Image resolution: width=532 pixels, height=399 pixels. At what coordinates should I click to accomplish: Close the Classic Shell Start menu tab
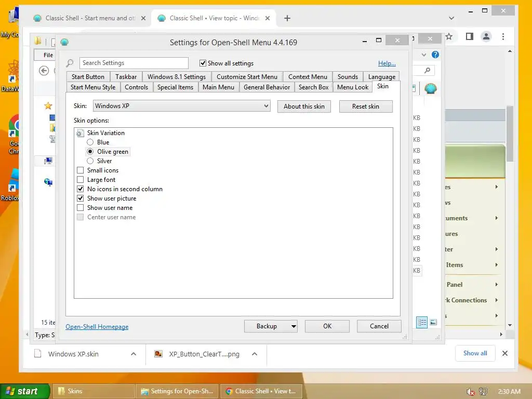[x=143, y=18]
